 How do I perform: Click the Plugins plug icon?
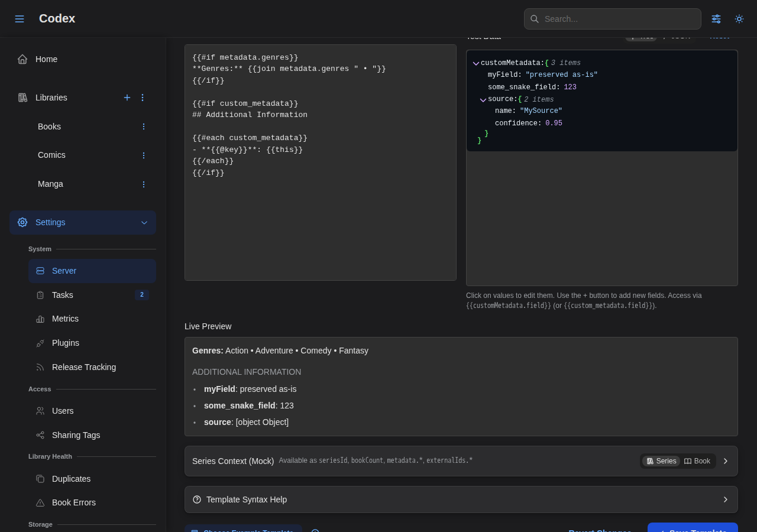click(40, 343)
